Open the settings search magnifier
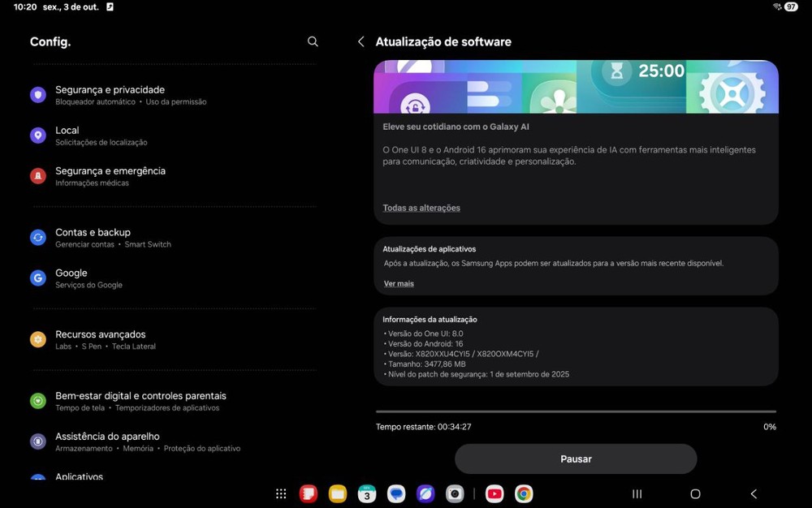The image size is (812, 508). click(313, 41)
